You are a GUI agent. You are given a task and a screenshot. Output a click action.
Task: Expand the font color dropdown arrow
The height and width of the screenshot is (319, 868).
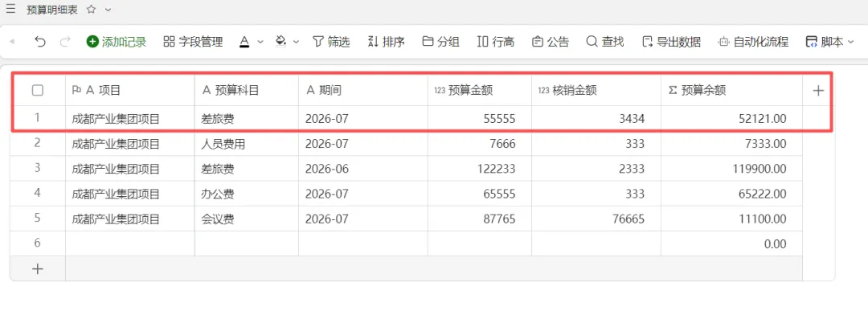pyautogui.click(x=260, y=42)
